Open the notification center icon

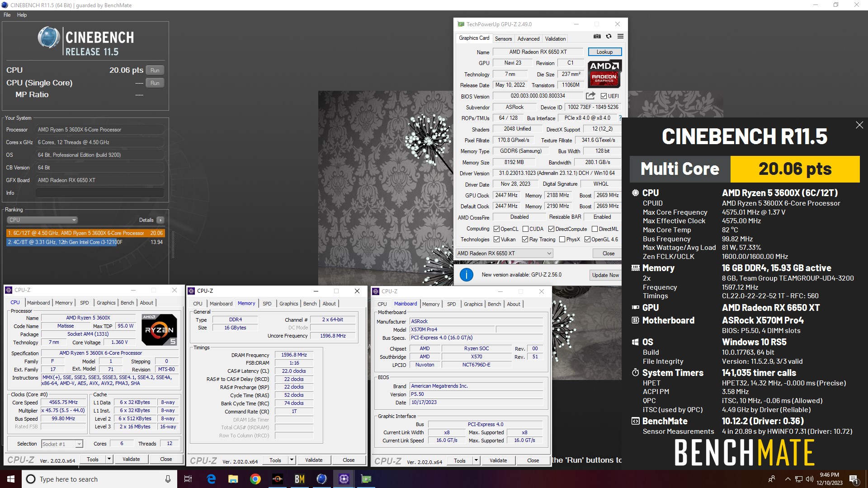pyautogui.click(x=854, y=479)
